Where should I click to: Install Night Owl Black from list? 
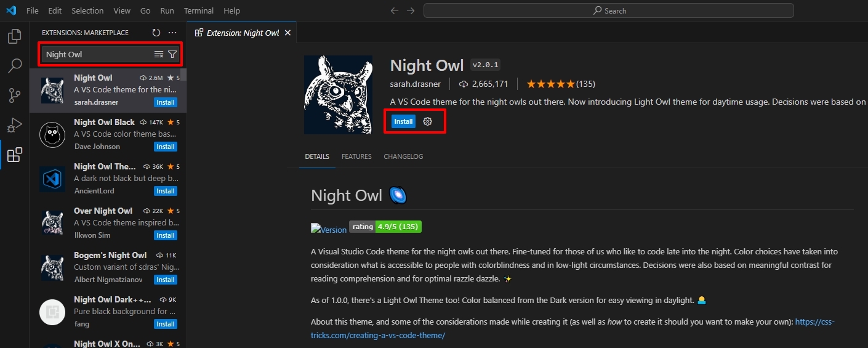[x=165, y=147]
